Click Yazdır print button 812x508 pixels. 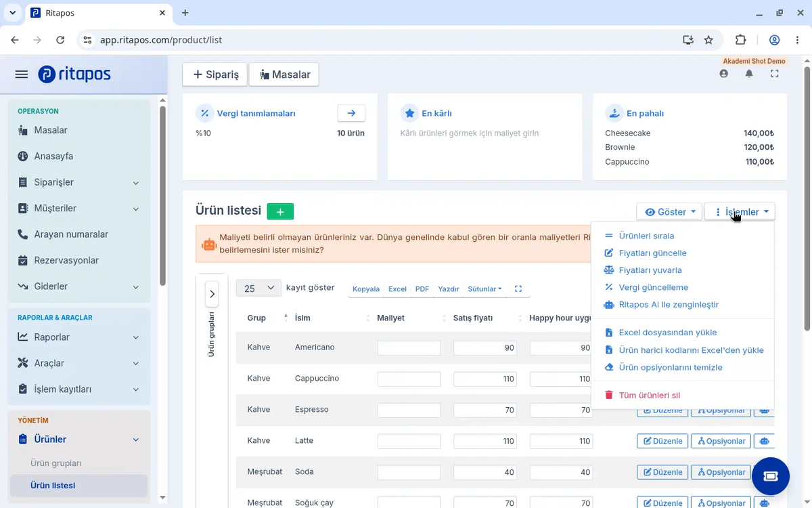click(x=449, y=289)
